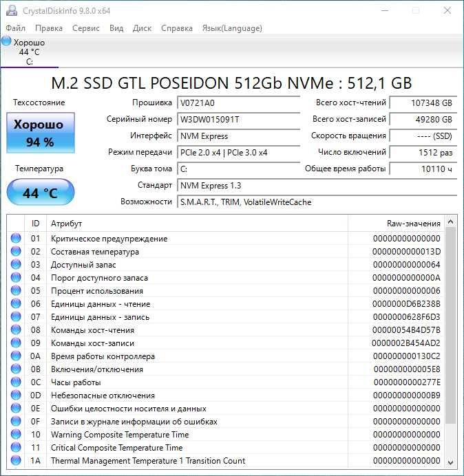Click the status orb for attribute 05 Процент использования
The image size is (464, 476).
16,290
